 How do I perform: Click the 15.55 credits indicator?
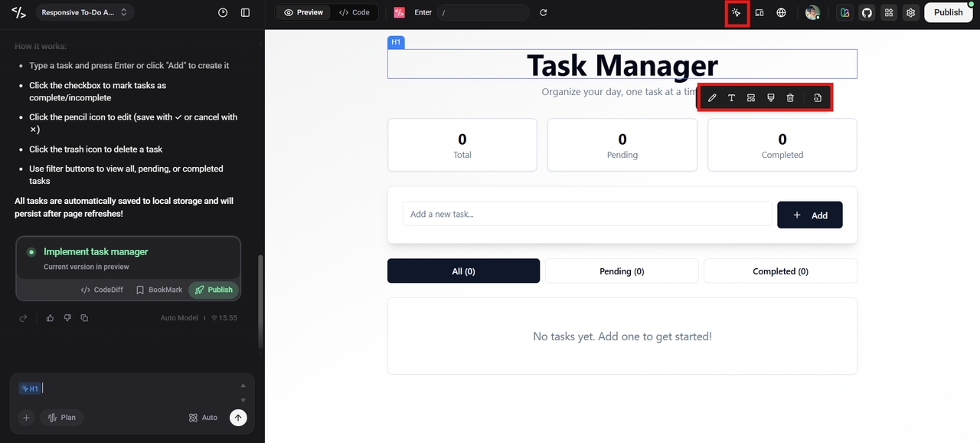[x=224, y=318]
